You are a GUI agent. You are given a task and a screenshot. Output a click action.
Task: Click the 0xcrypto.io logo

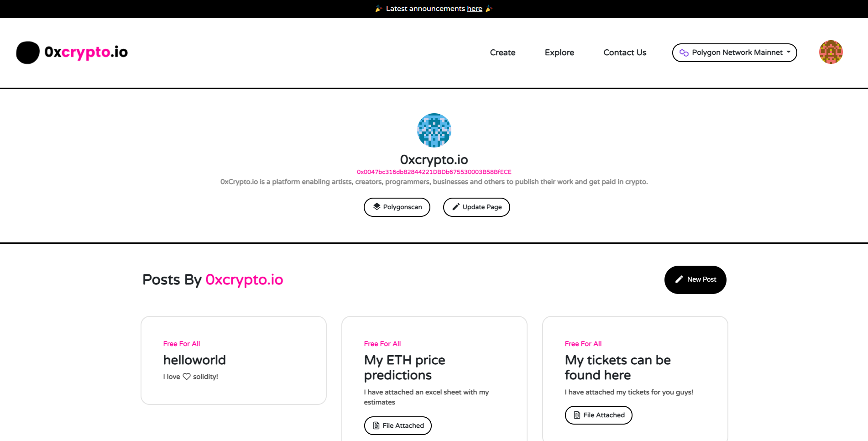tap(71, 52)
